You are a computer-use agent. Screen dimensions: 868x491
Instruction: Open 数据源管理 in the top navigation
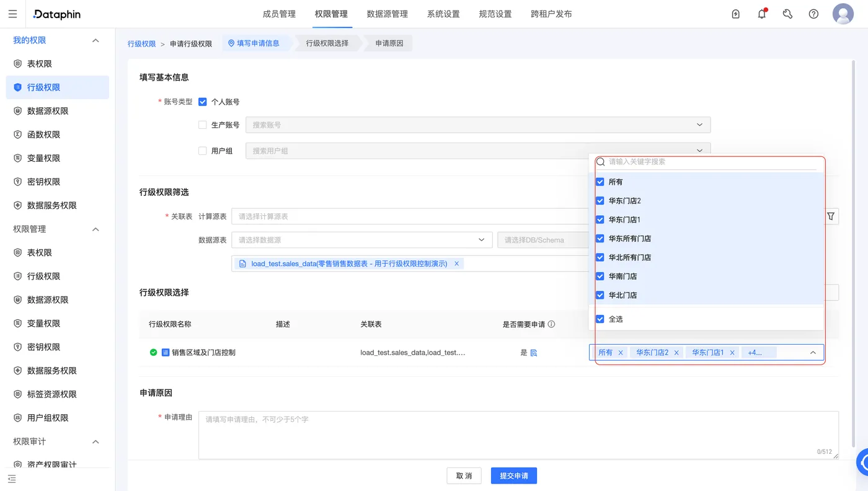387,14
